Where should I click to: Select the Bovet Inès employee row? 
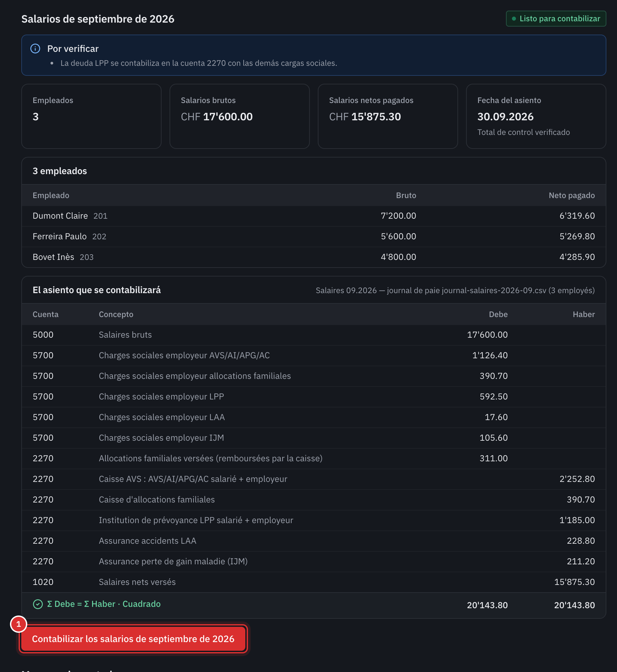point(313,257)
